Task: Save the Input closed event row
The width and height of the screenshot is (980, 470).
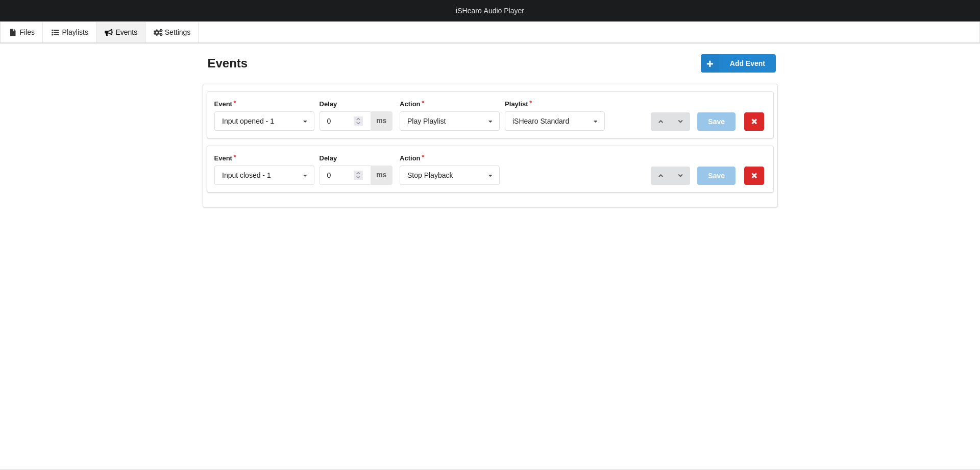Action: coord(716,176)
